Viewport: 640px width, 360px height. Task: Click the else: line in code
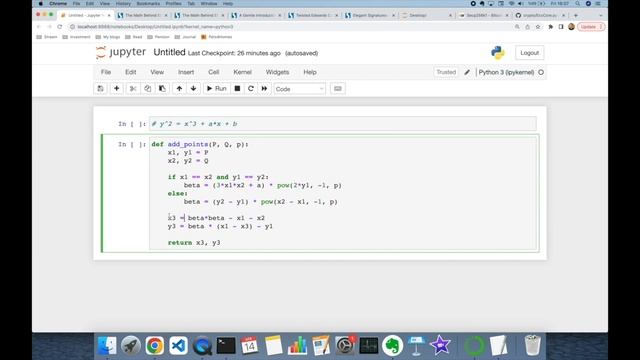pyautogui.click(x=178, y=193)
